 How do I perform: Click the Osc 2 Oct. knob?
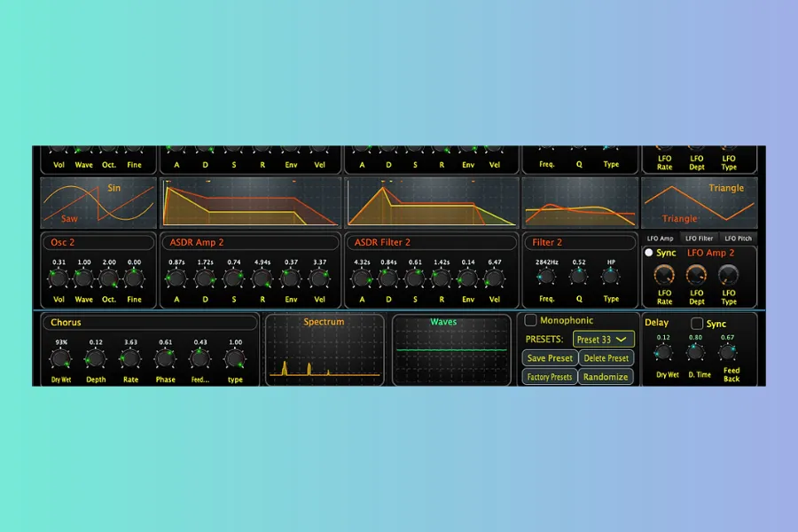point(108,278)
